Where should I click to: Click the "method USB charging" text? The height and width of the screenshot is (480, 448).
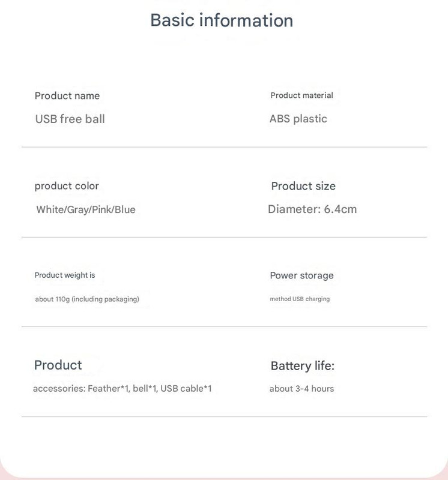coord(300,299)
